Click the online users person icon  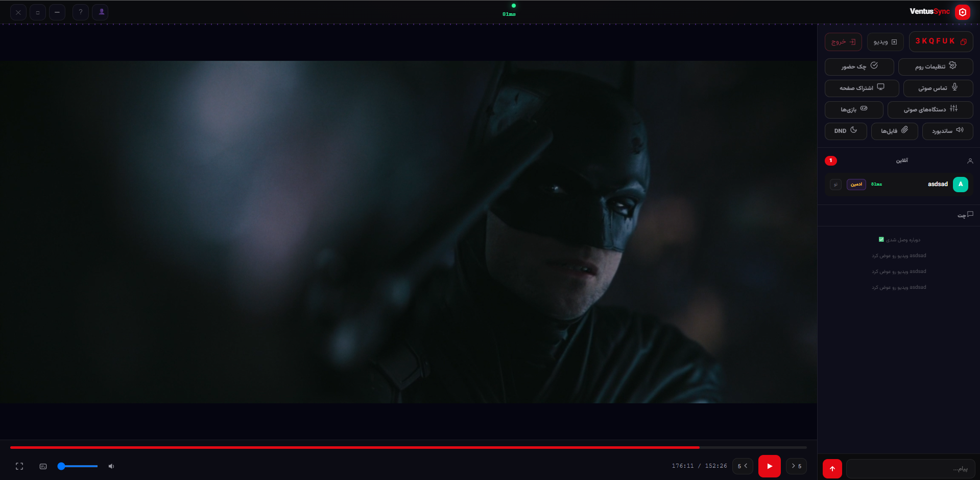970,161
